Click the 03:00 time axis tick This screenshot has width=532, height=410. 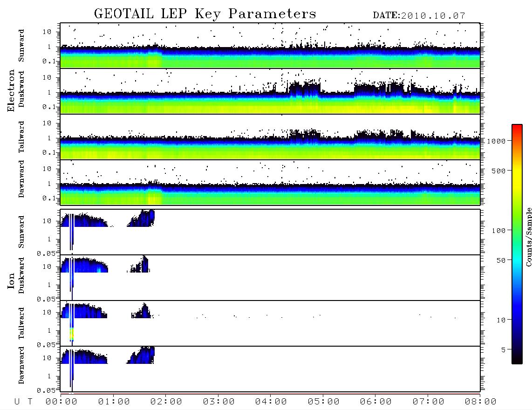click(x=218, y=402)
